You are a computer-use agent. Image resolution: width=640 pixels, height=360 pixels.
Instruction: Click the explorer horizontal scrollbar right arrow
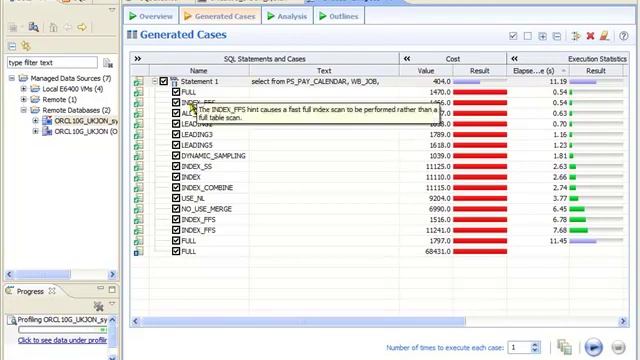[112, 274]
